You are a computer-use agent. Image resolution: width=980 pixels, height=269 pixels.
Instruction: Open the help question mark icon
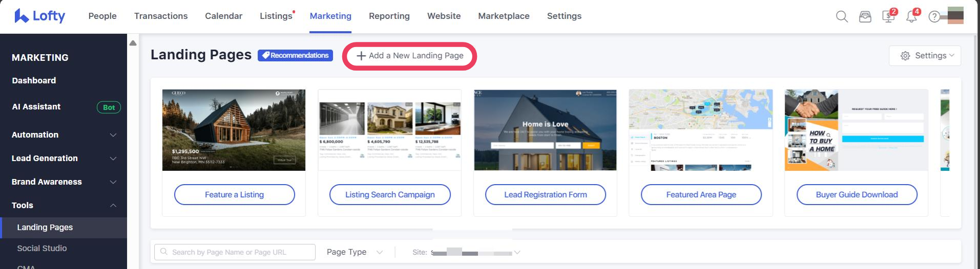[x=934, y=16]
